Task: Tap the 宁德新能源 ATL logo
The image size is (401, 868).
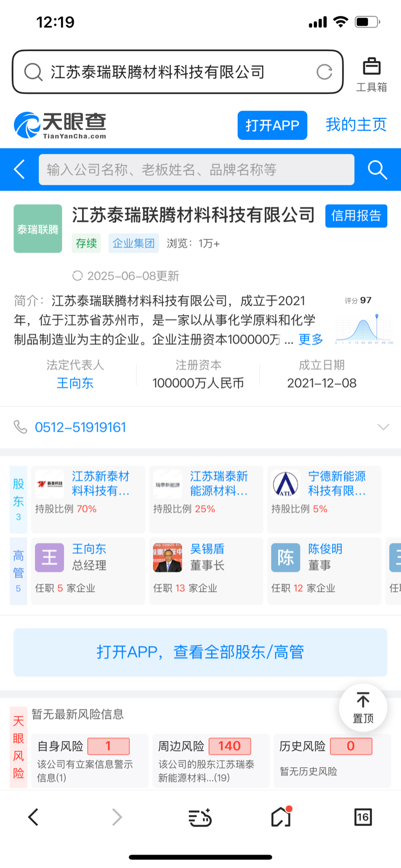Action: tap(286, 484)
